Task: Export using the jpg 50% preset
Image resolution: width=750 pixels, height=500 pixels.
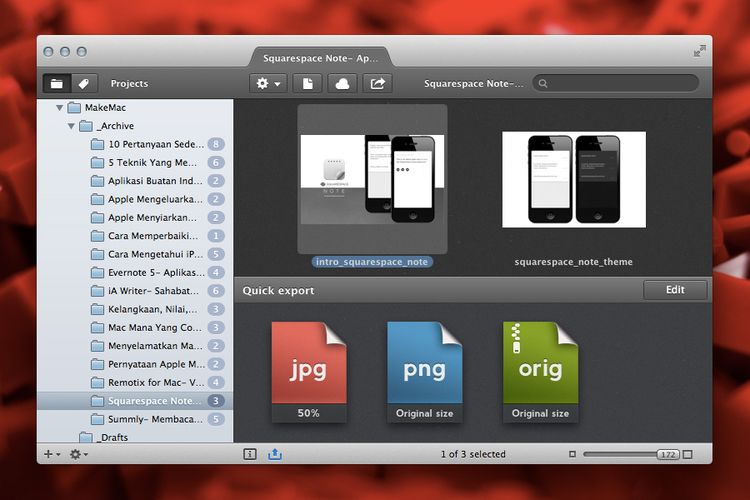Action: pyautogui.click(x=309, y=372)
